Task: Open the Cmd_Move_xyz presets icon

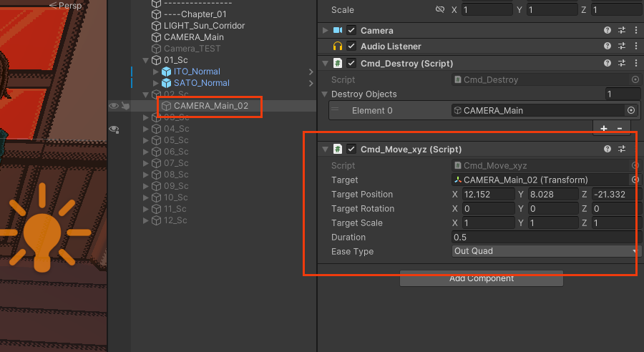Action: (x=622, y=150)
